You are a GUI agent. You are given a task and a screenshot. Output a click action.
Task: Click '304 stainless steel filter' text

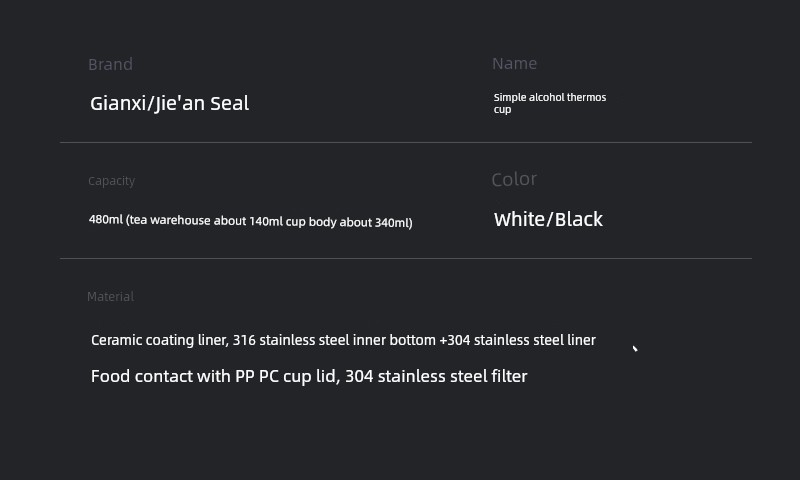click(436, 376)
